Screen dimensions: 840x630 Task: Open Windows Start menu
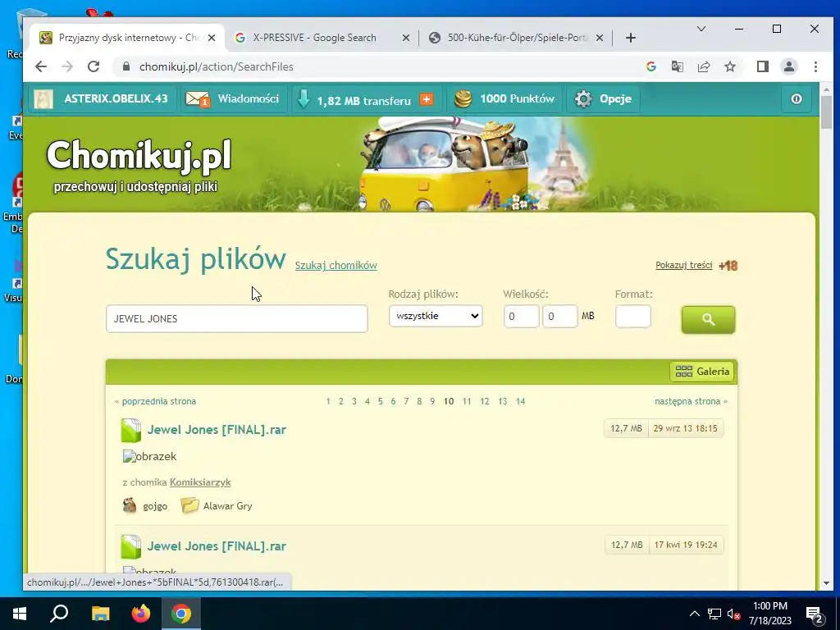tap(20, 614)
